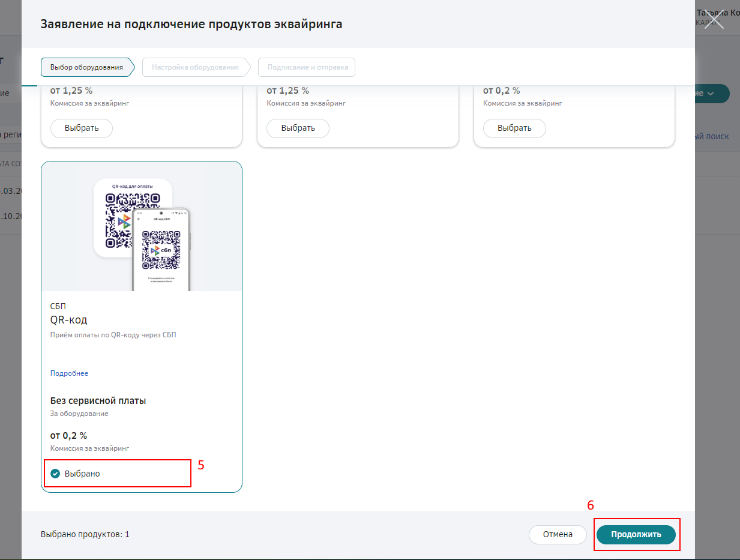The width and height of the screenshot is (740, 560).
Task: Click Выбрать in the leftmost top card
Action: [82, 128]
